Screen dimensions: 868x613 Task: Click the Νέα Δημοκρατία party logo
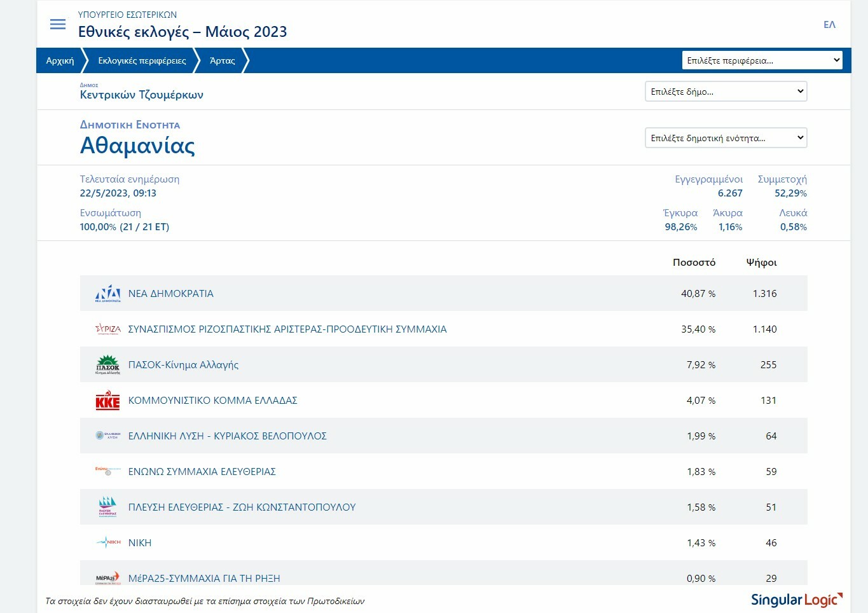107,293
